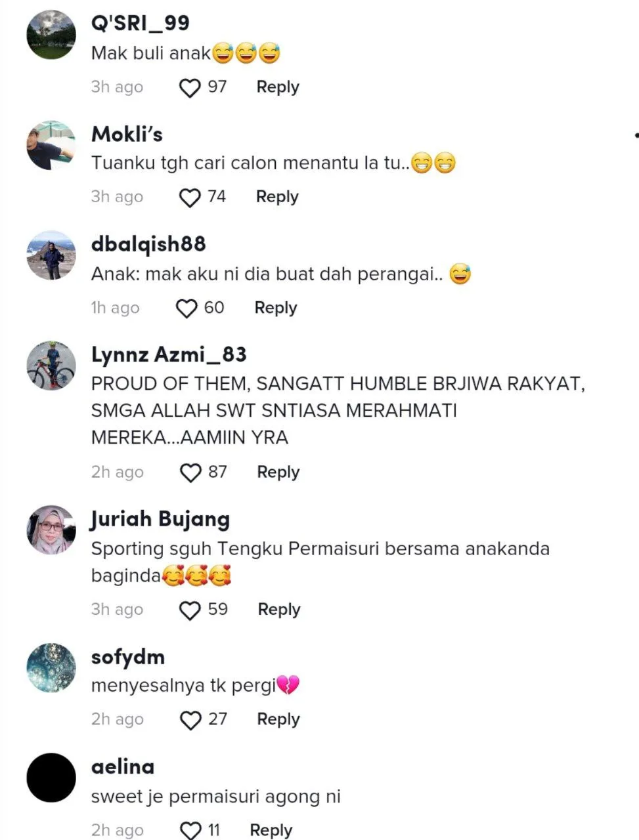Viewport: 639px width, 840px height.
Task: Tap the heart on dbalqish88's comment
Action: coord(187,308)
